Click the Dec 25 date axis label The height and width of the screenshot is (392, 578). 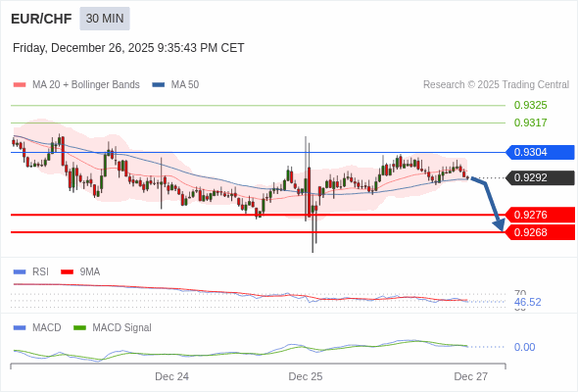306,376
